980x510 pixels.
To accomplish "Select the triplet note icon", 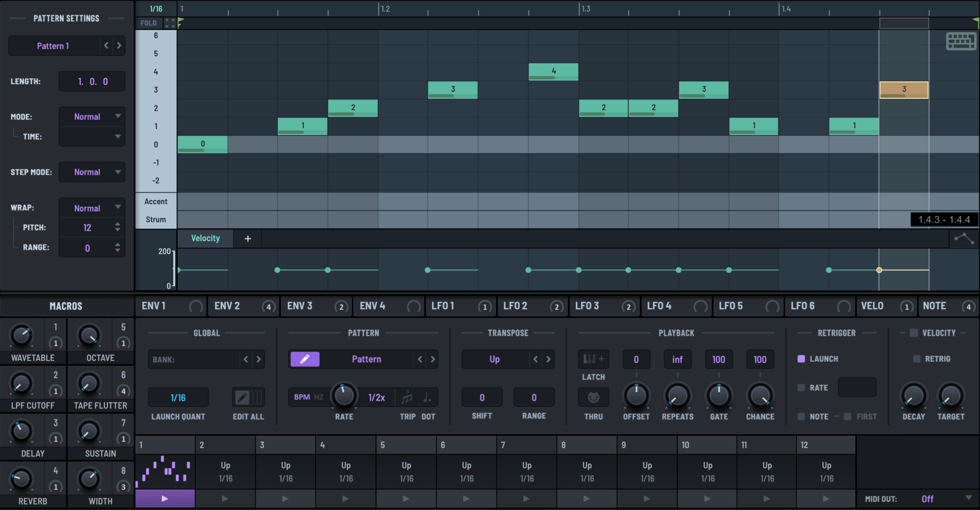I will (x=407, y=397).
